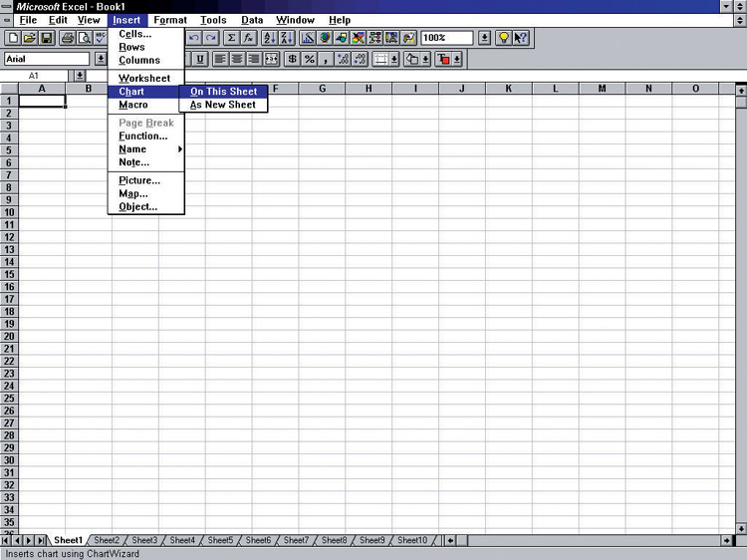Choose Object... from Insert menu
The height and width of the screenshot is (560, 747).
pos(145,207)
